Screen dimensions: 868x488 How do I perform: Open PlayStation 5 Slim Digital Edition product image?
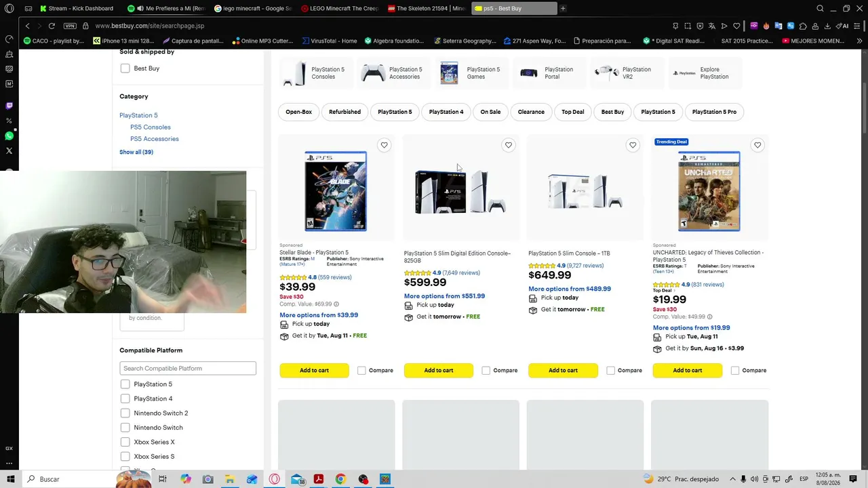click(460, 192)
